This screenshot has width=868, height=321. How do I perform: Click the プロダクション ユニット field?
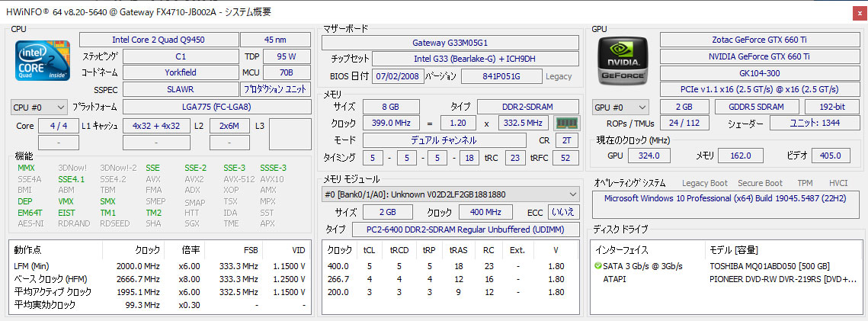click(x=275, y=89)
